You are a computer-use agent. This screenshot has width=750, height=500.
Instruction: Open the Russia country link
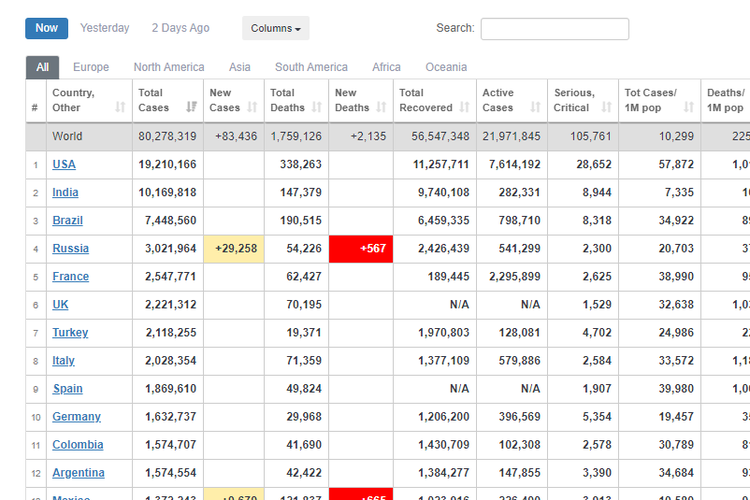click(70, 249)
